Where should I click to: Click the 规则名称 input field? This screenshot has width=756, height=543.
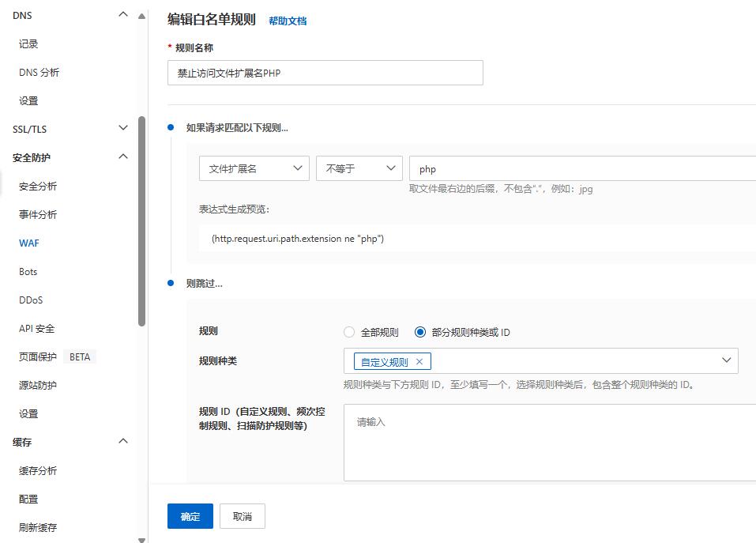point(325,72)
